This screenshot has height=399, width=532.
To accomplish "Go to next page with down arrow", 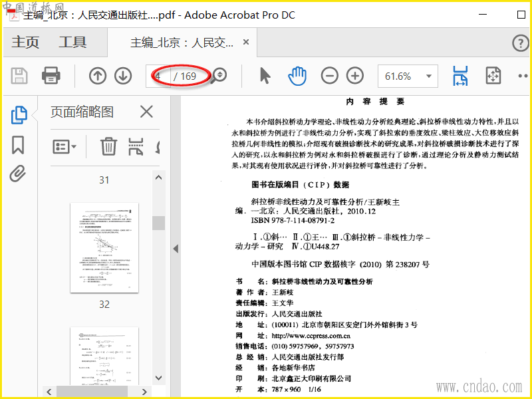I will [123, 76].
